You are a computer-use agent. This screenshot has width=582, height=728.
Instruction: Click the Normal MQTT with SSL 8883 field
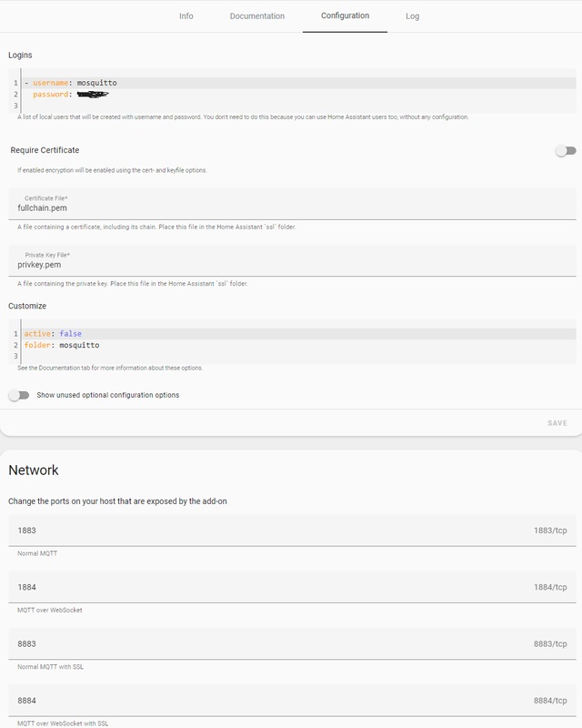273,643
